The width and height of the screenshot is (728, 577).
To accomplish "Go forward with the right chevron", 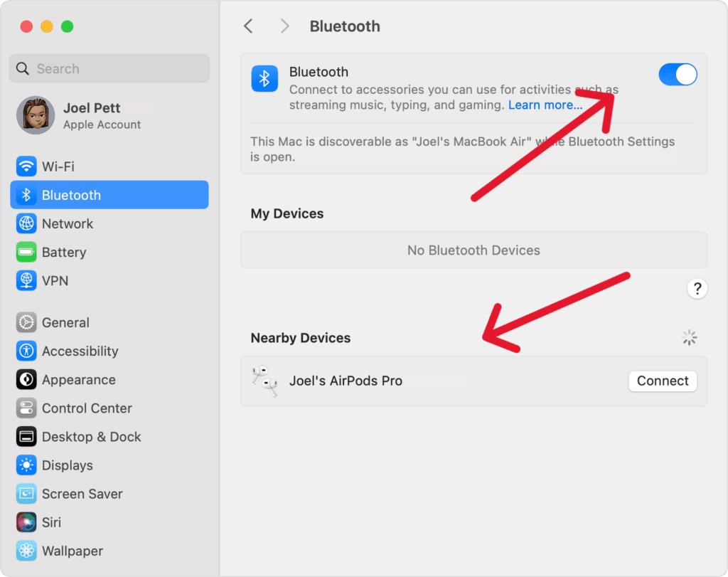I will tap(284, 26).
